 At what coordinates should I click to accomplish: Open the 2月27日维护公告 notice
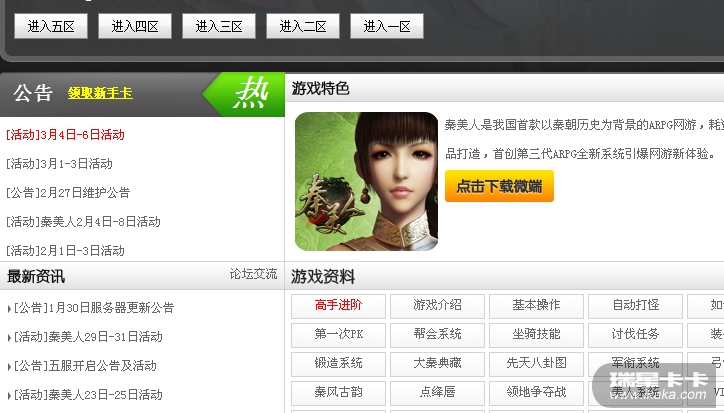coord(68,193)
